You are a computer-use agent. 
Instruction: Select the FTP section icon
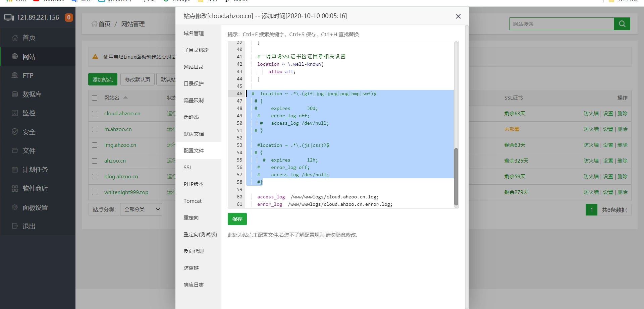click(x=15, y=75)
